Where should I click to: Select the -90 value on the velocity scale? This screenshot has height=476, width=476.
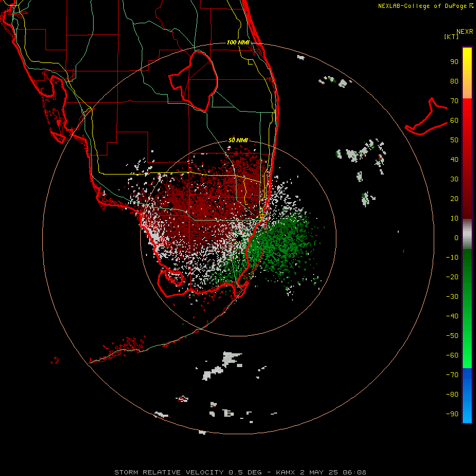click(452, 414)
